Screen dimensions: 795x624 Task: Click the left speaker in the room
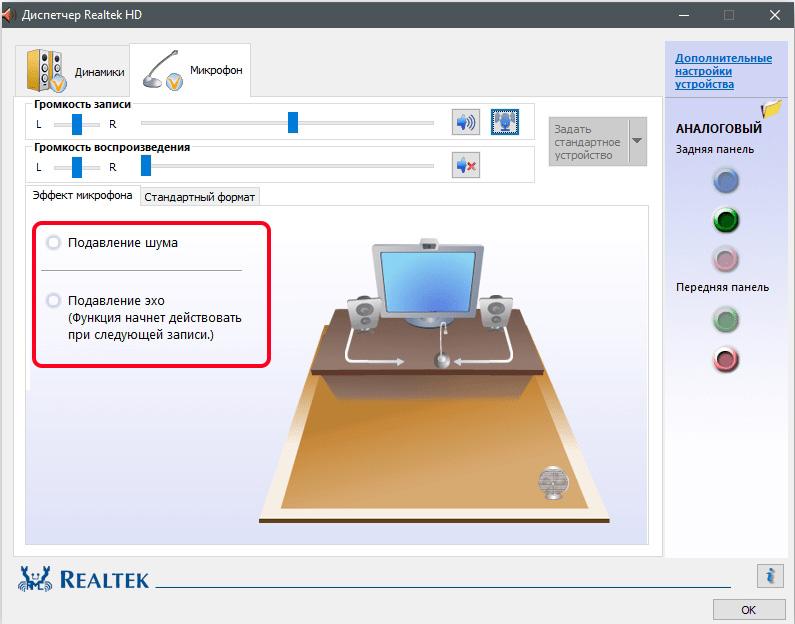[x=364, y=313]
